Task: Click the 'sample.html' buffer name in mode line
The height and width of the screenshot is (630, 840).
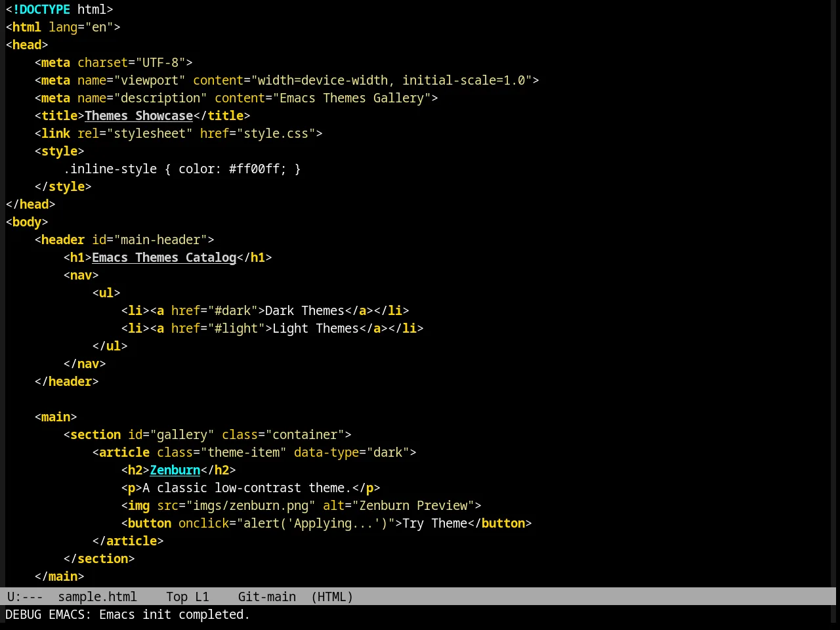Action: [x=97, y=597]
